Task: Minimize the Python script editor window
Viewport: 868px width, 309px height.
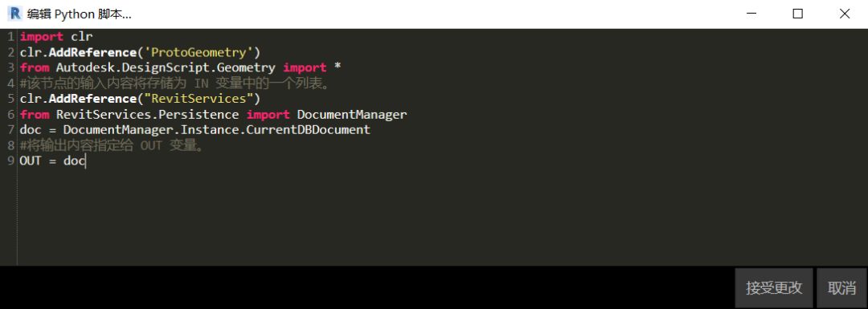Action: pyautogui.click(x=751, y=14)
